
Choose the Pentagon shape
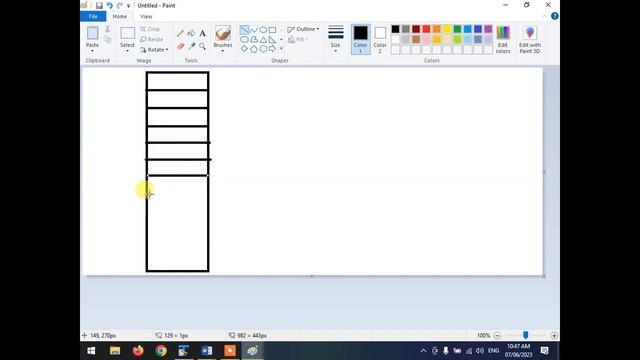(253, 49)
